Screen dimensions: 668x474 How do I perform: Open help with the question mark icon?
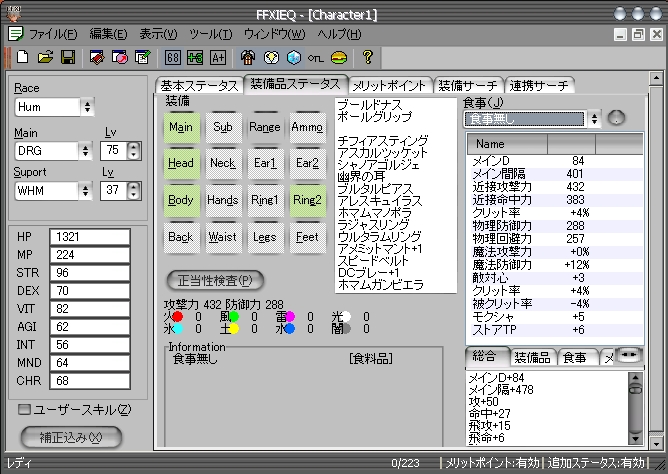(x=368, y=57)
